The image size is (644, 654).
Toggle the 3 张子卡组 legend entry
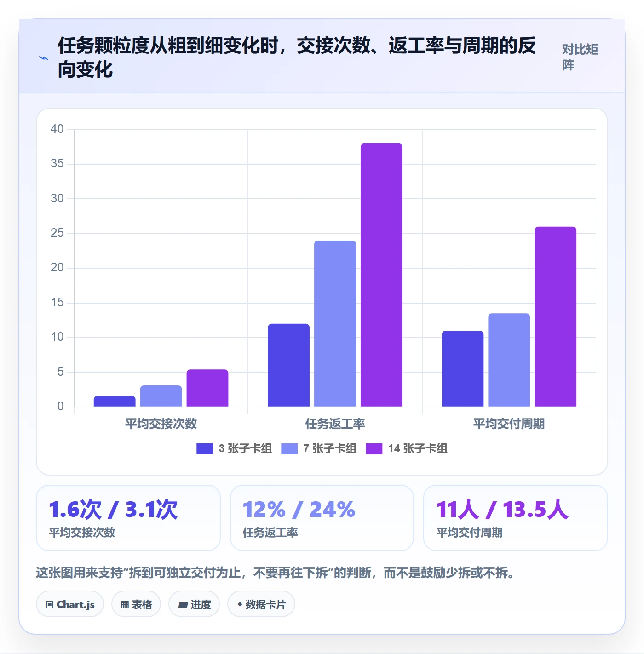point(234,448)
